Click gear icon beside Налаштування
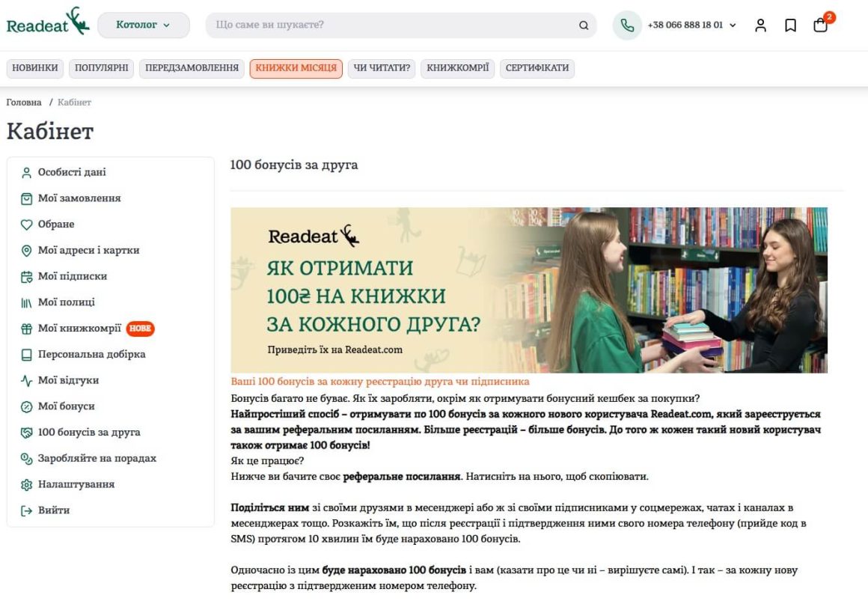This screenshot has width=868, height=604. 26,485
